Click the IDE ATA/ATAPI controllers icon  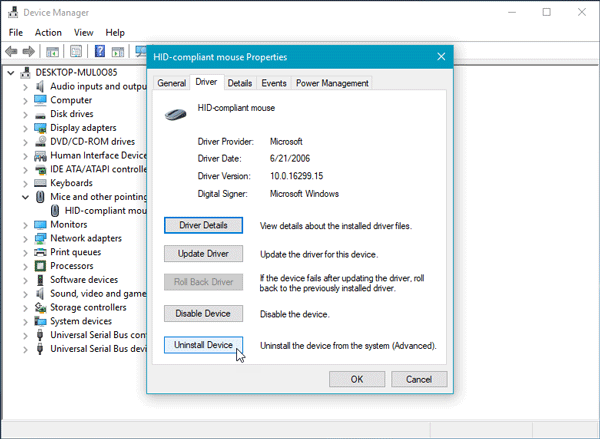tap(40, 169)
